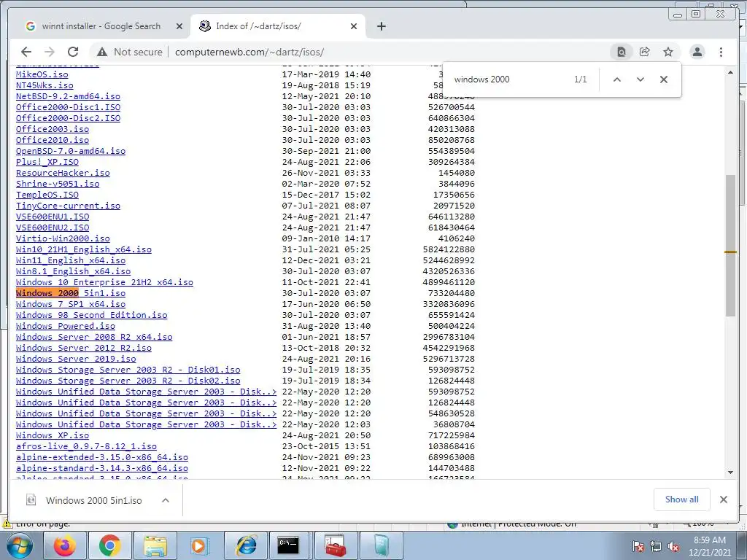Switch to the Command Prompt window

point(288,545)
